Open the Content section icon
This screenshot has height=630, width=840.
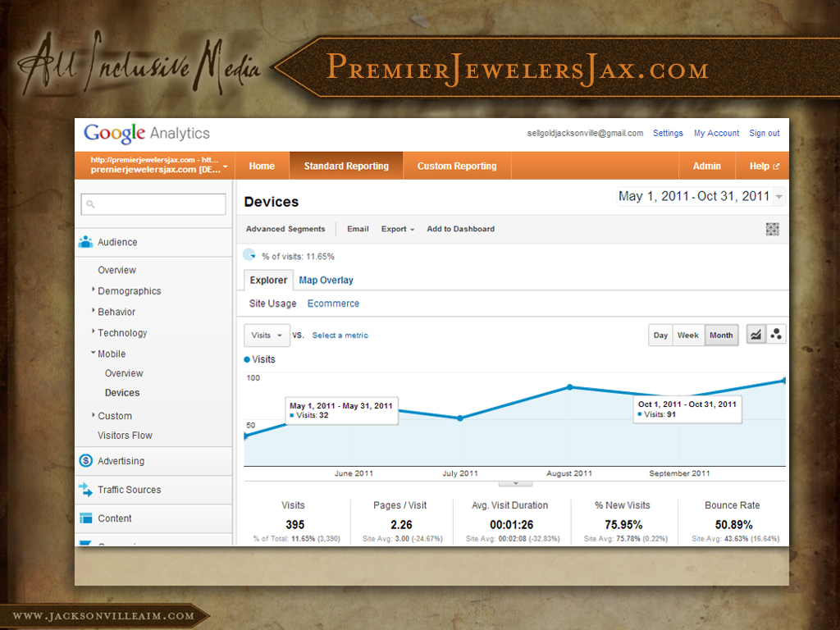point(85,518)
